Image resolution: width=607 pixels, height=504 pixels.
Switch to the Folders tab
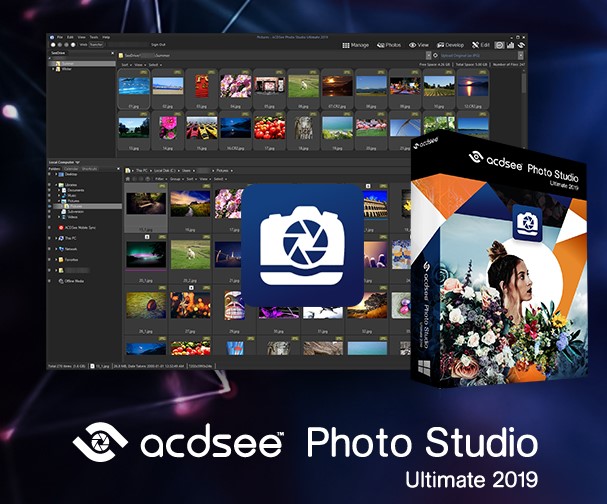coord(54,169)
